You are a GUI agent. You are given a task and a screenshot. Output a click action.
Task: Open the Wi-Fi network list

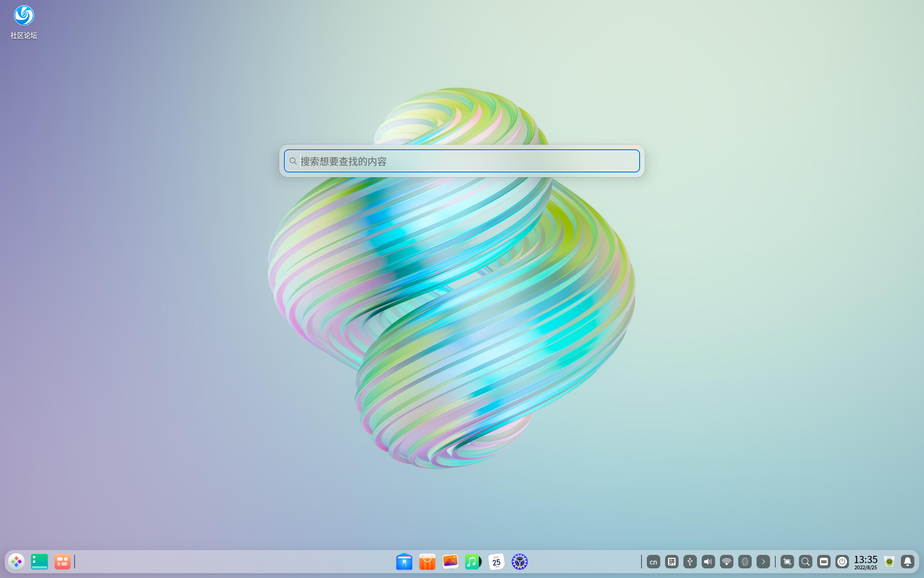726,562
